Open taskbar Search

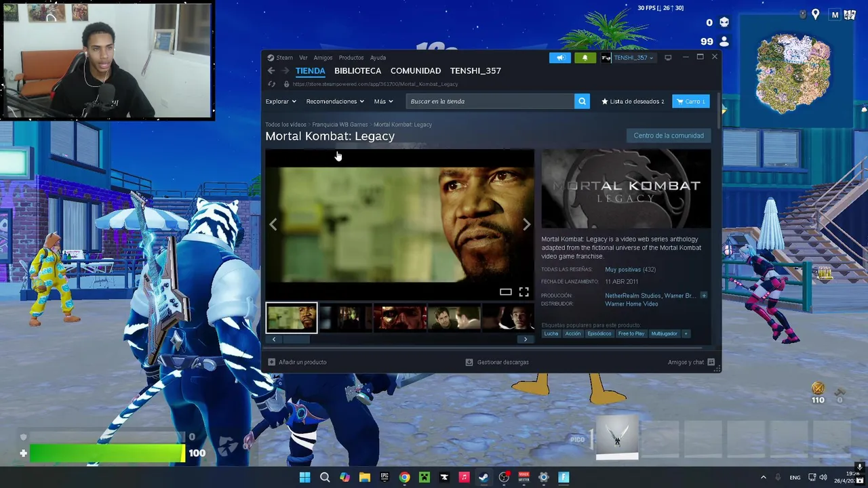(x=325, y=477)
